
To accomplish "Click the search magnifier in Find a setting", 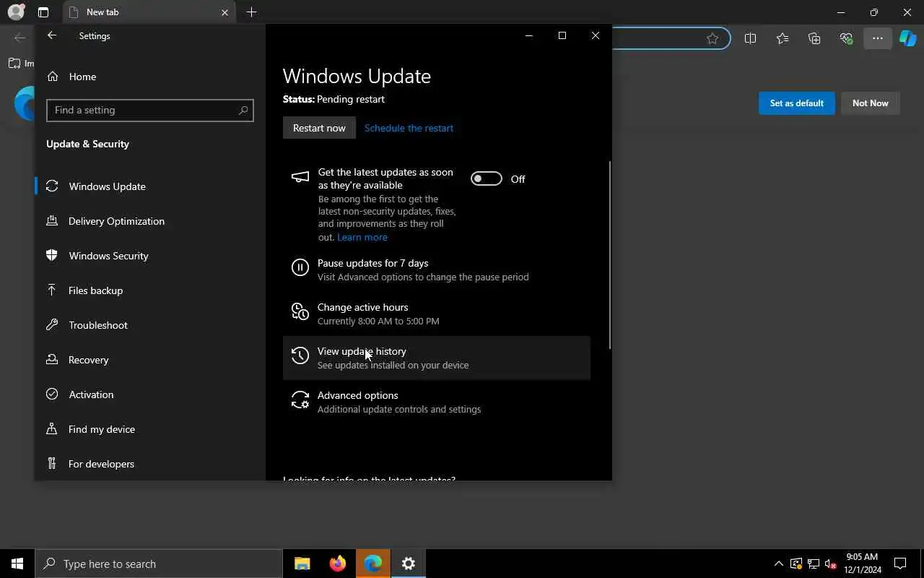I will click(x=243, y=110).
